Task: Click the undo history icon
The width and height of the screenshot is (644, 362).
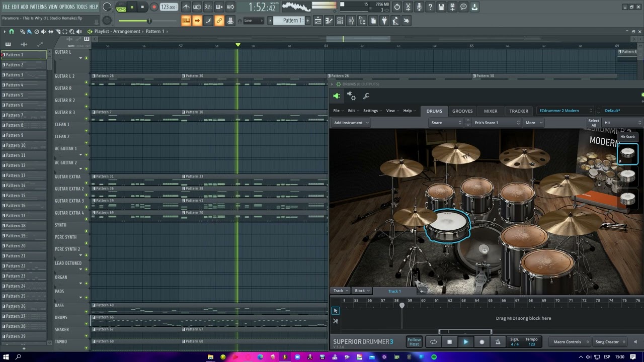Action: 397,7
